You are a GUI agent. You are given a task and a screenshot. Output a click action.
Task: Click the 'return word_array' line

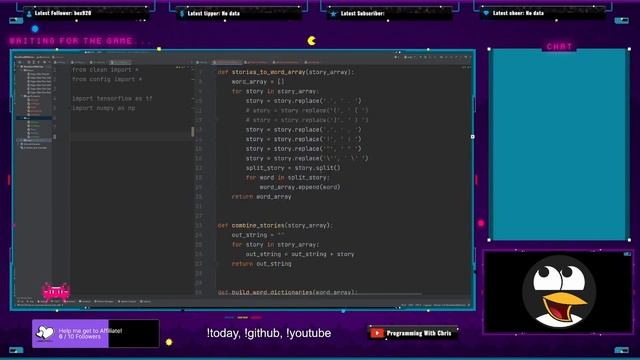point(261,197)
